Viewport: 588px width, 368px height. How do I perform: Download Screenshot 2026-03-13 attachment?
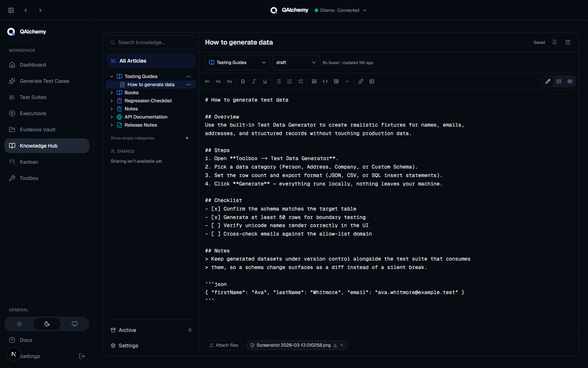coord(335,345)
